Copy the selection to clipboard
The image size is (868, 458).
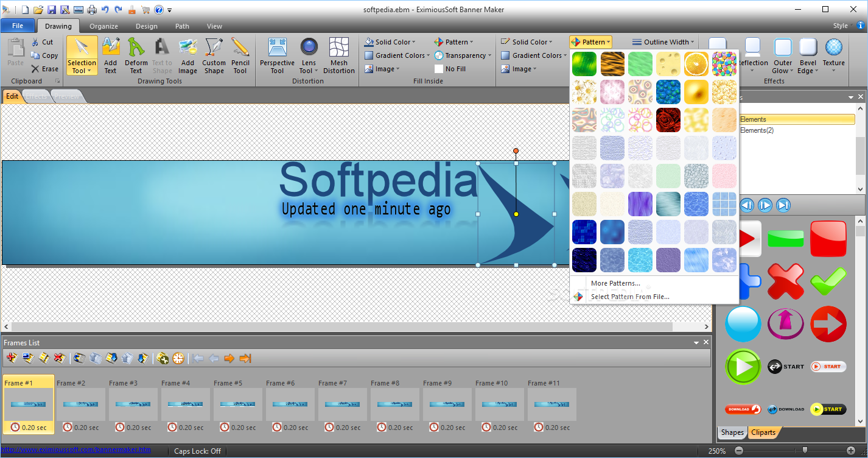click(x=45, y=55)
